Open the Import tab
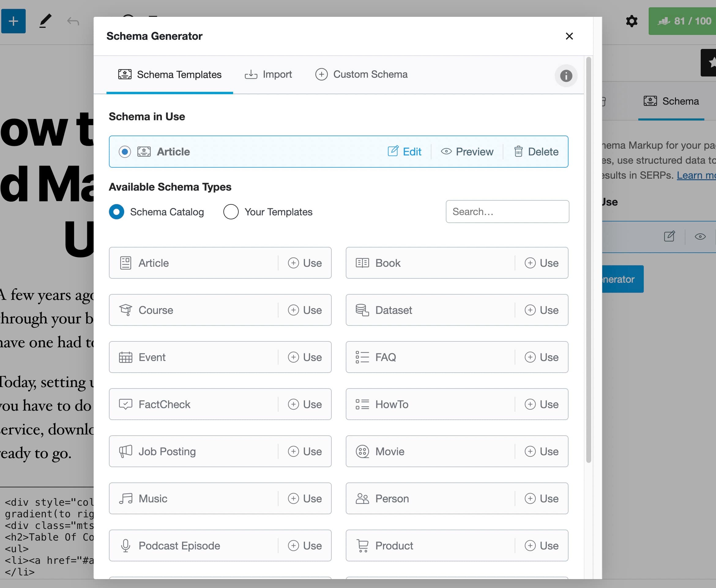The width and height of the screenshot is (716, 588). pos(268,75)
